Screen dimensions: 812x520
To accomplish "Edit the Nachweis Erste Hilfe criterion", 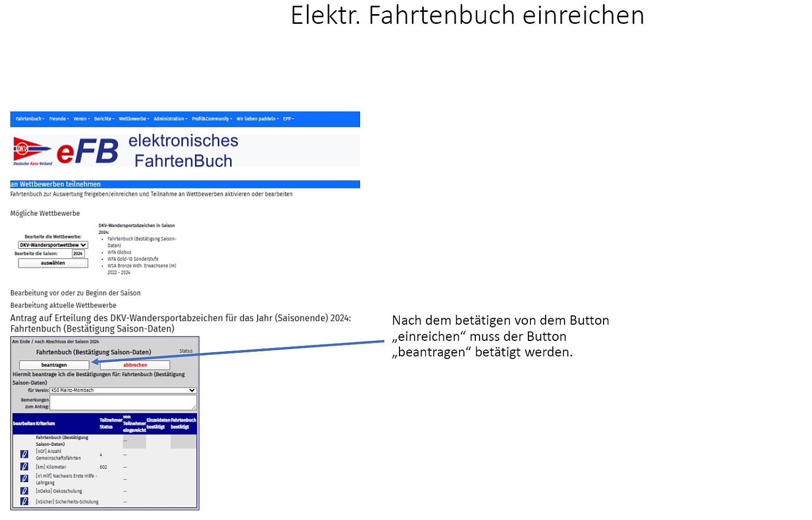I will pyautogui.click(x=24, y=479).
